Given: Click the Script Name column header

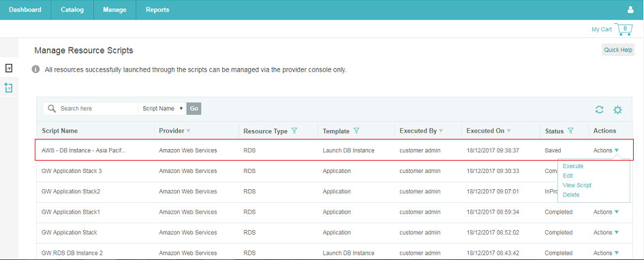Looking at the screenshot, I should pos(59,131).
